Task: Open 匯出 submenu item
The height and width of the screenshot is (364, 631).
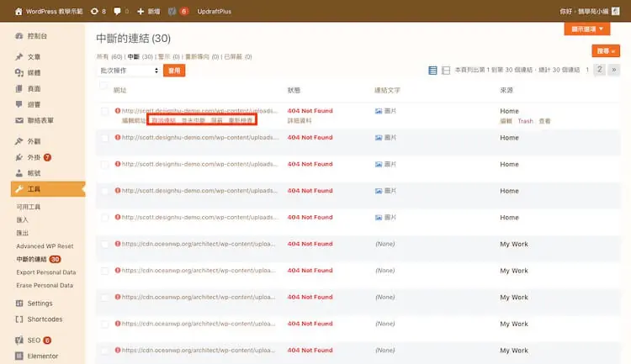Action: (x=22, y=233)
